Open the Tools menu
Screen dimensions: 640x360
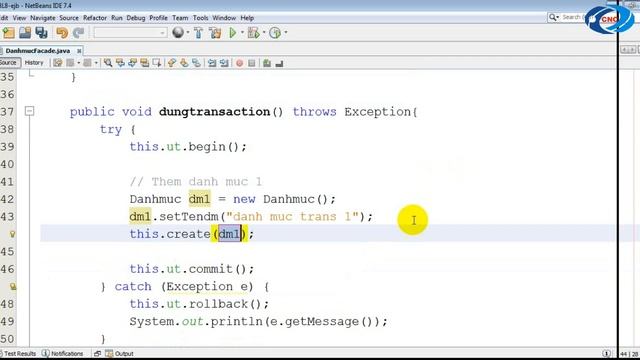point(200,18)
